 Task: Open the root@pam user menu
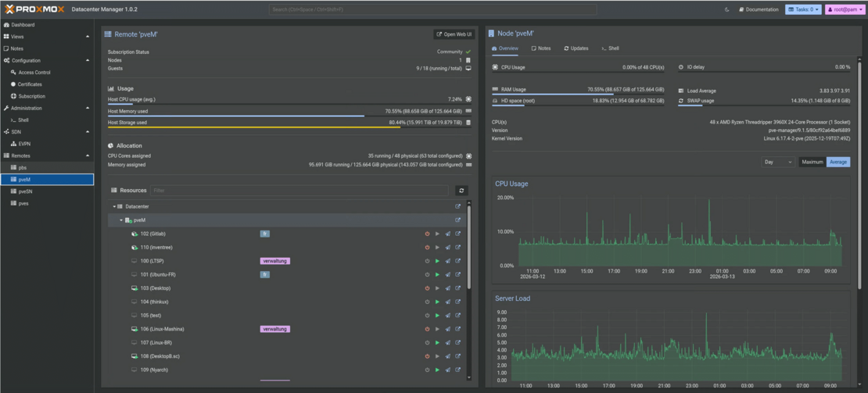click(x=844, y=9)
